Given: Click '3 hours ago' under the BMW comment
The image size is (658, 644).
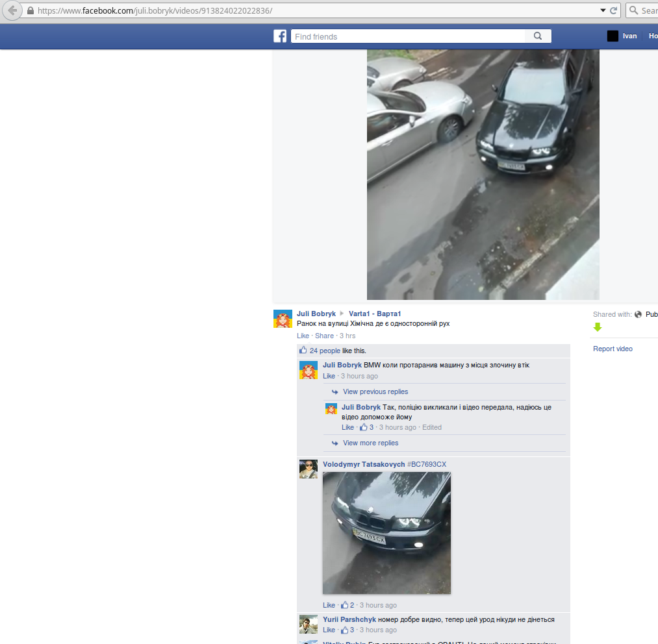Looking at the screenshot, I should (359, 376).
